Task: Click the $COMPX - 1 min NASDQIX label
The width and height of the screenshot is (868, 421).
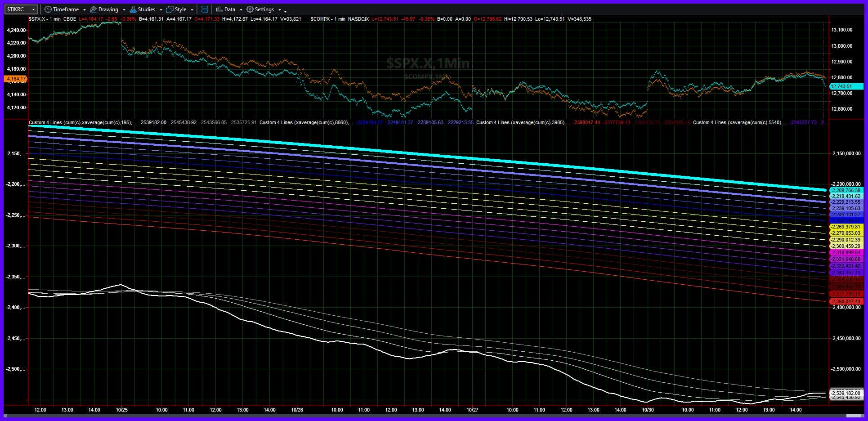Action: 340,19
